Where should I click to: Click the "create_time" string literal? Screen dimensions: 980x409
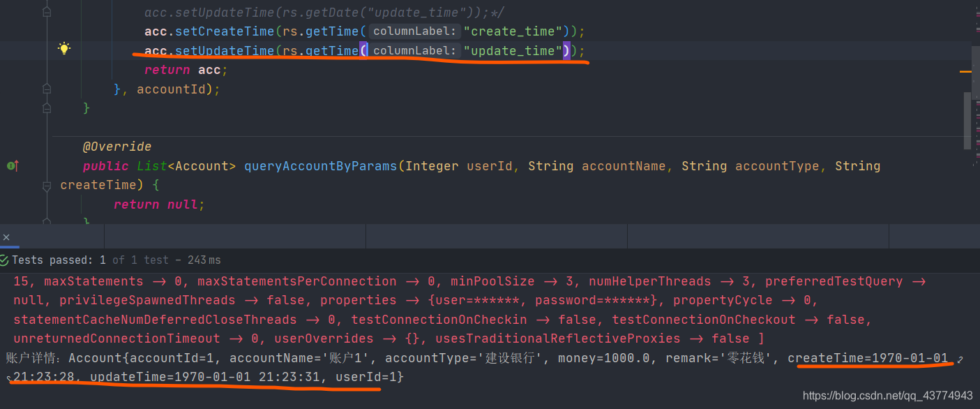(513, 31)
